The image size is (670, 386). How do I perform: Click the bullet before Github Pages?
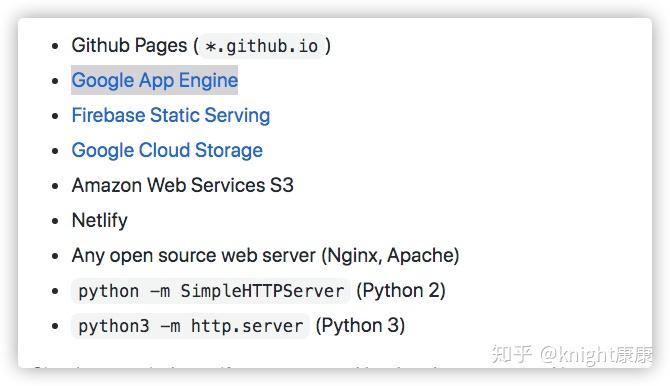point(55,46)
